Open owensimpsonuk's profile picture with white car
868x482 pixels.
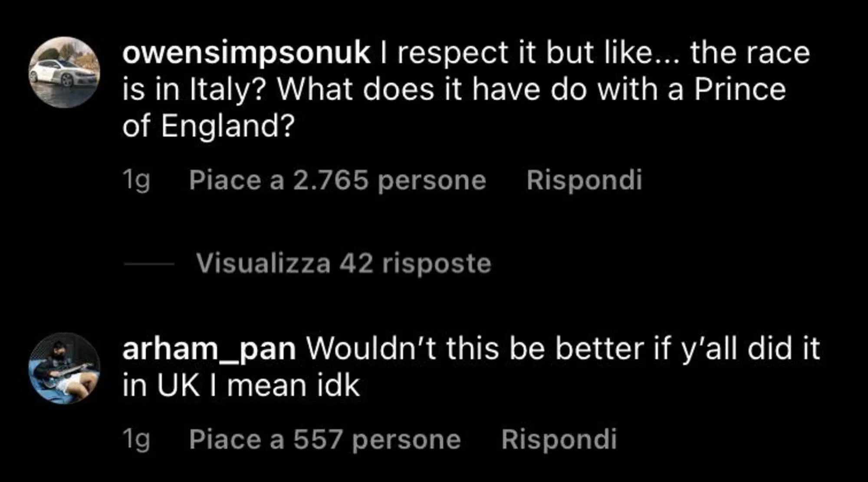point(64,72)
